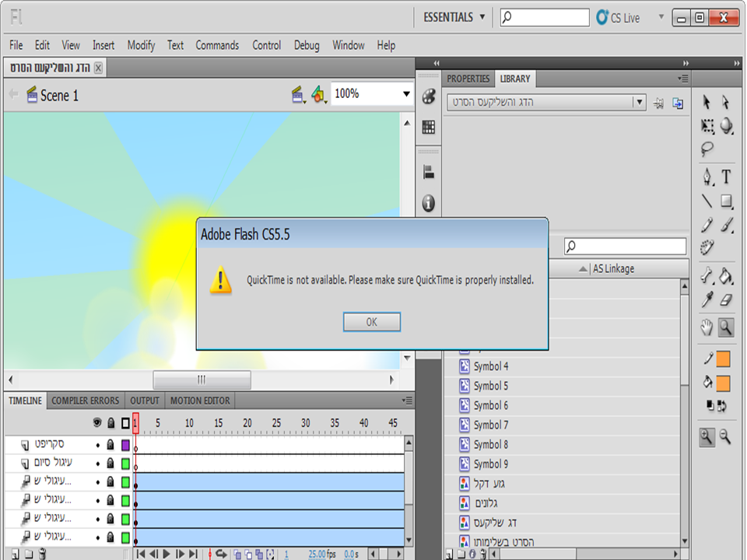Select the Pen tool
Viewport: 747px width, 560px height.
707,177
